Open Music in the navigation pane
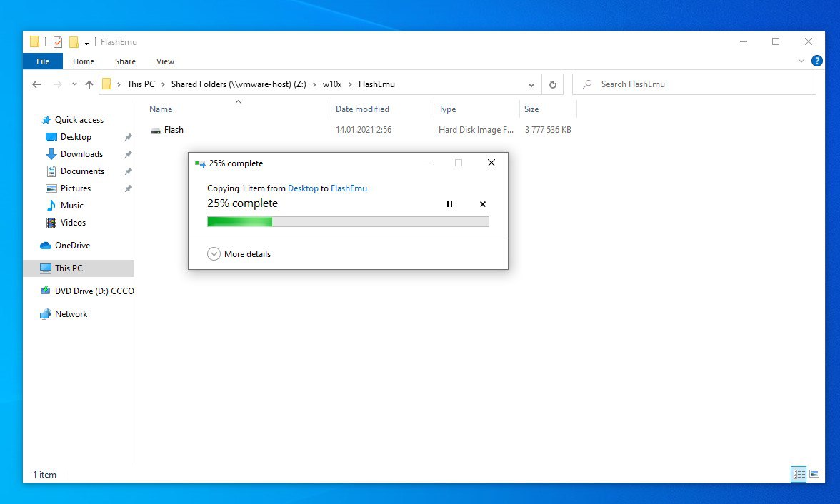 [71, 205]
